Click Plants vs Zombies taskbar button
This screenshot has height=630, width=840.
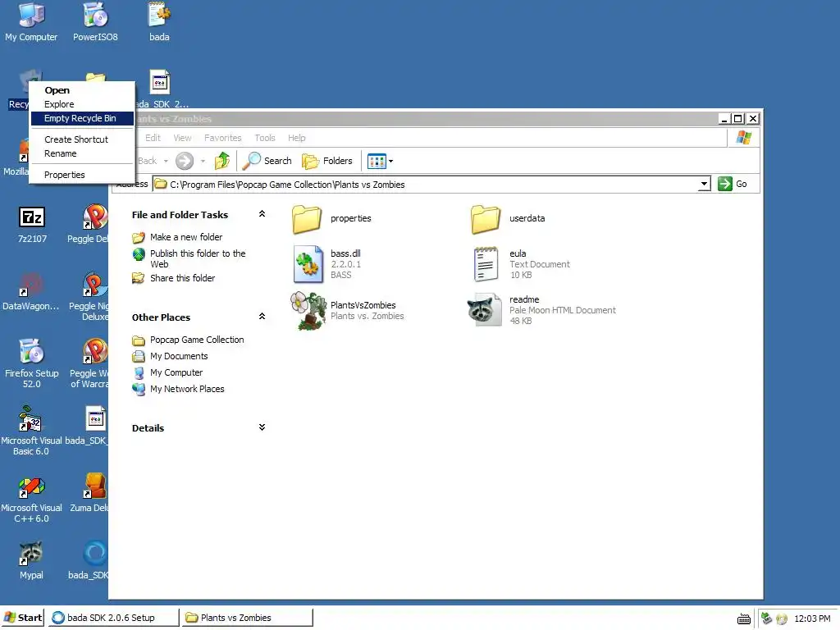pyautogui.click(x=247, y=618)
